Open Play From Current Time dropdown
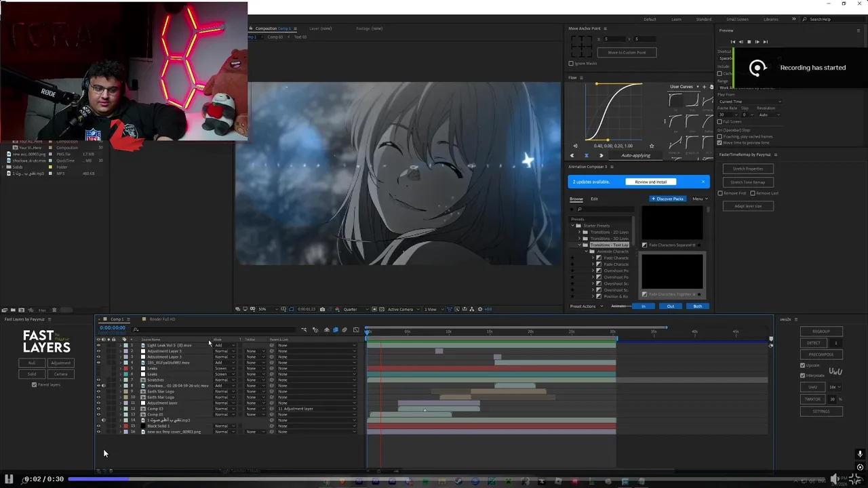Viewport: 868px width, 488px height. point(750,102)
